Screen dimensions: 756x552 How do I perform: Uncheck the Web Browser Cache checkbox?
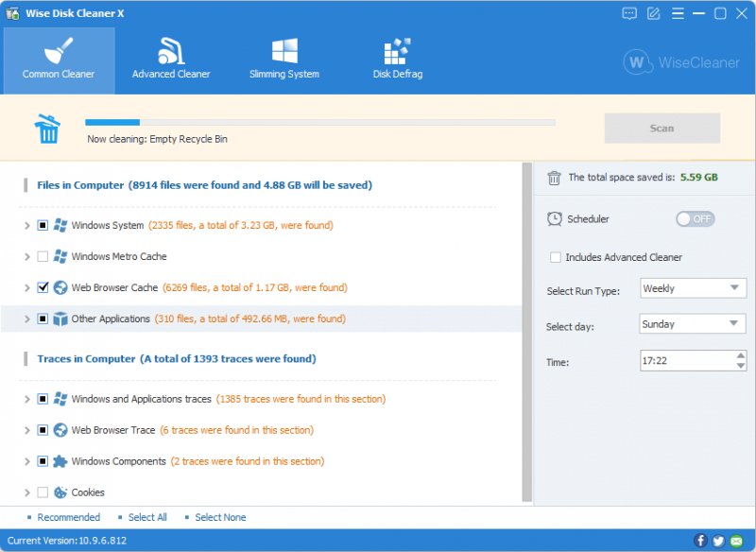pos(43,287)
